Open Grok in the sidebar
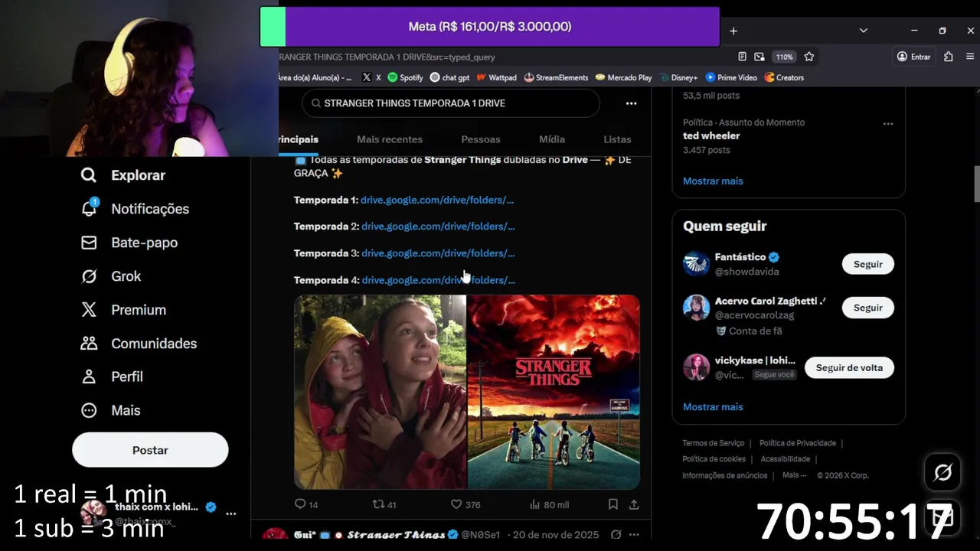Image resolution: width=980 pixels, height=551 pixels. [x=110, y=276]
